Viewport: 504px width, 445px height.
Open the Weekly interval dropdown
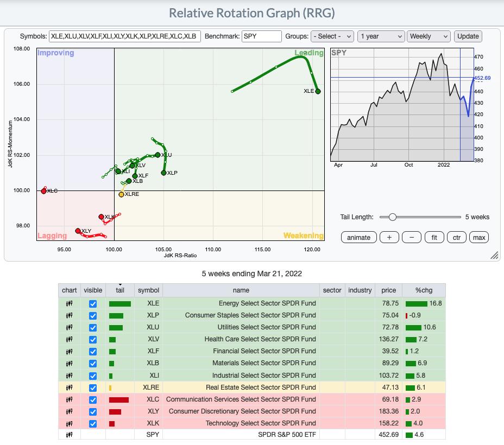coord(429,36)
